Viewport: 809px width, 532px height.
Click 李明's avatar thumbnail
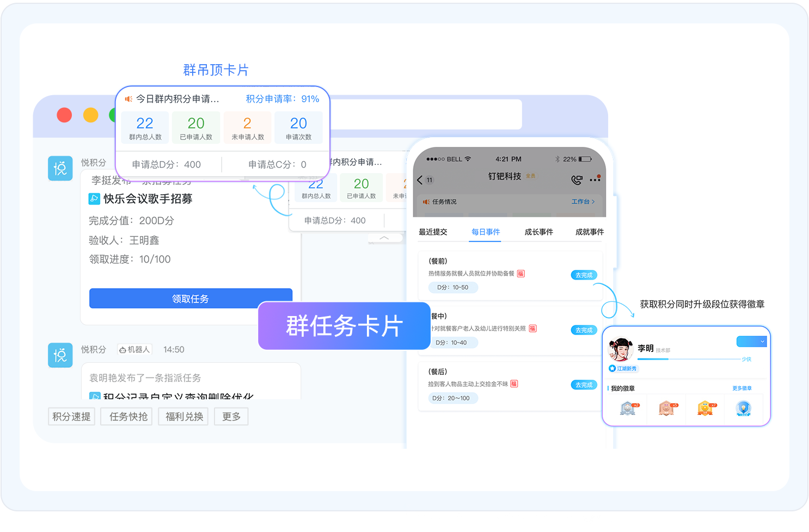pyautogui.click(x=621, y=349)
